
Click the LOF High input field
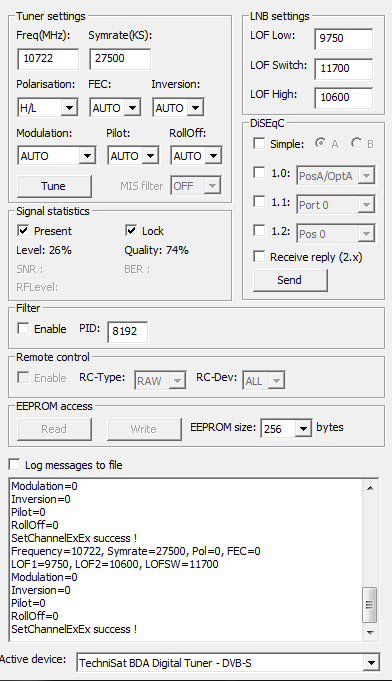coord(343,97)
